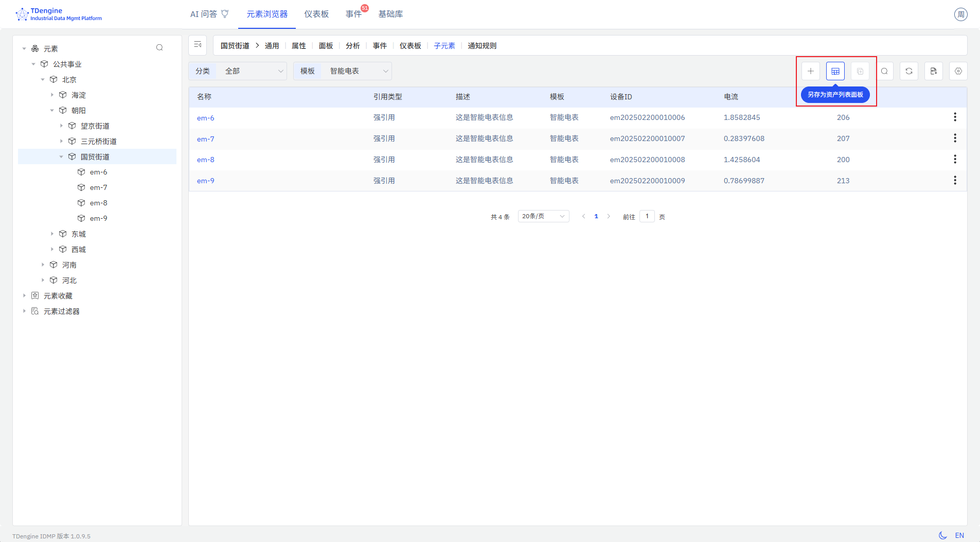
Task: Click the copy panel icon in the toolbar
Action: click(x=860, y=71)
